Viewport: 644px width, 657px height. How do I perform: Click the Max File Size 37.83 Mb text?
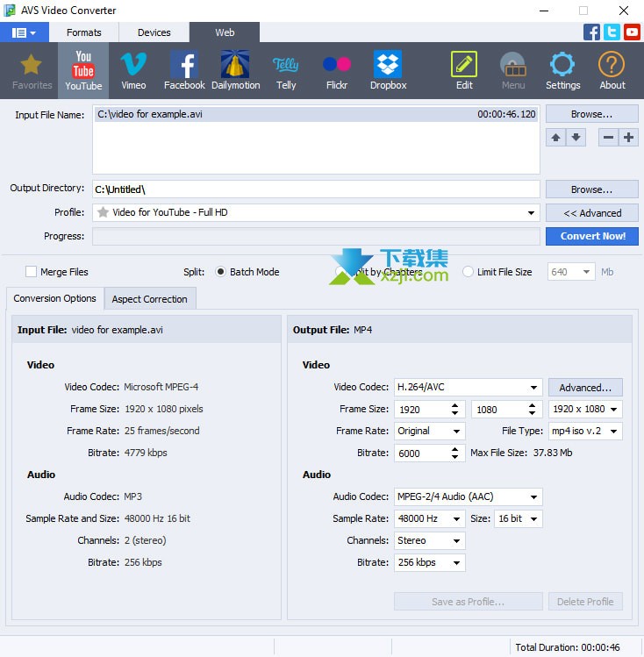(x=521, y=453)
